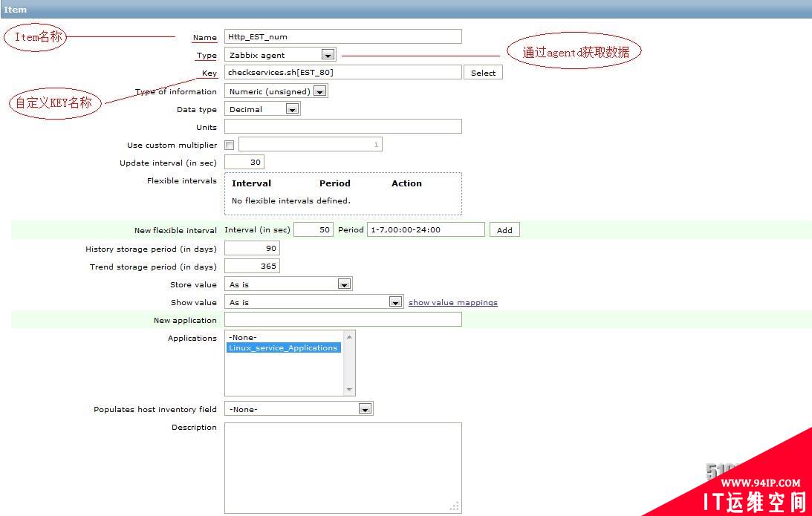Click the Trend storage period field showing 365
812x516 pixels.
tap(252, 266)
